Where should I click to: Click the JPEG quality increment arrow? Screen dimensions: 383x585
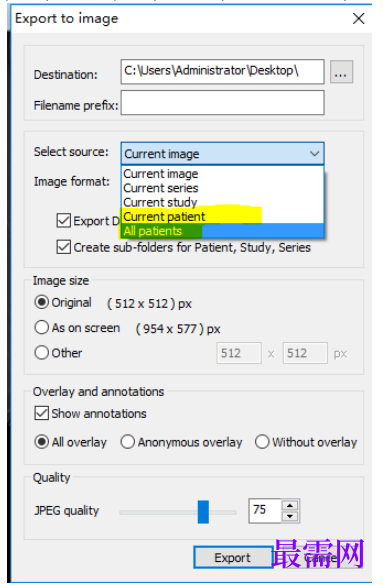(x=290, y=505)
